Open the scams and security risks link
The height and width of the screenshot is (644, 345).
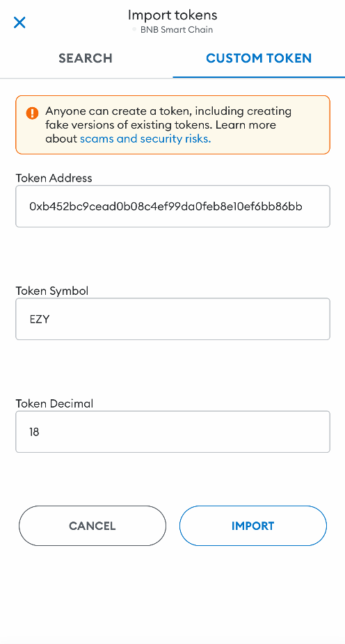pyautogui.click(x=145, y=139)
